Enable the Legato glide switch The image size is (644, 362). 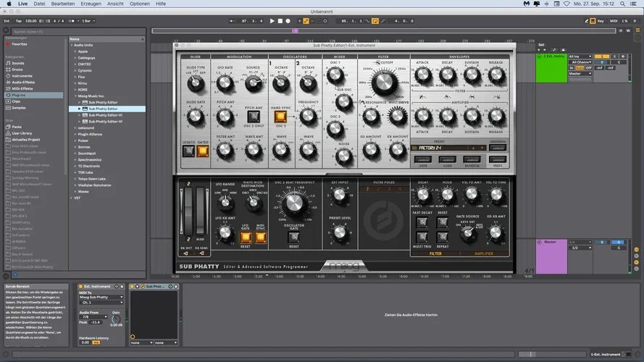tap(188, 152)
